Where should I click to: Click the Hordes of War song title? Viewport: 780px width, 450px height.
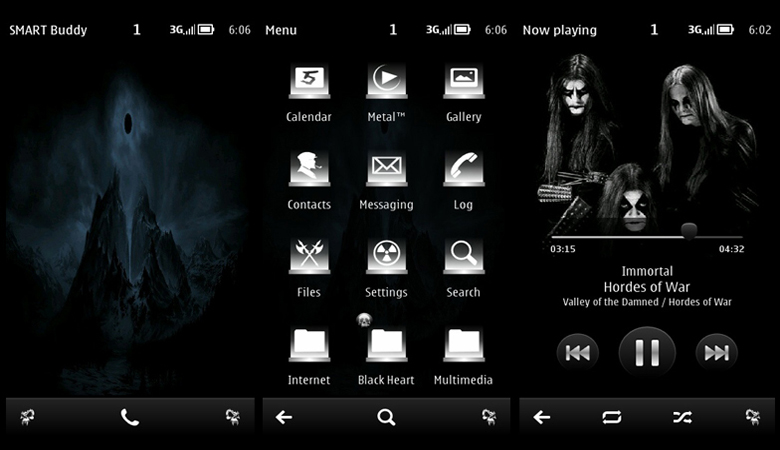coord(647,287)
